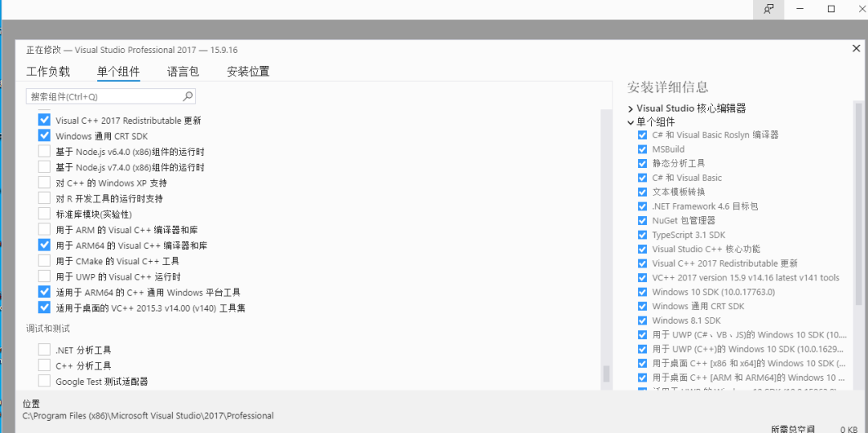868x433 pixels.
Task: Collapse the 单个组件 section in details panel
Action: point(631,123)
